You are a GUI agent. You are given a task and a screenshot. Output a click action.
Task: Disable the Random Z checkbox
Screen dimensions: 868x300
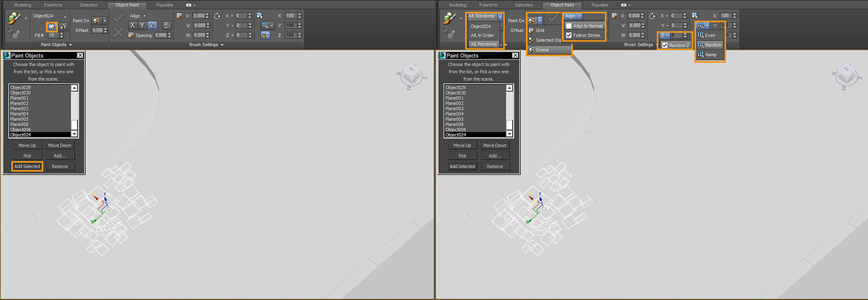tap(665, 45)
